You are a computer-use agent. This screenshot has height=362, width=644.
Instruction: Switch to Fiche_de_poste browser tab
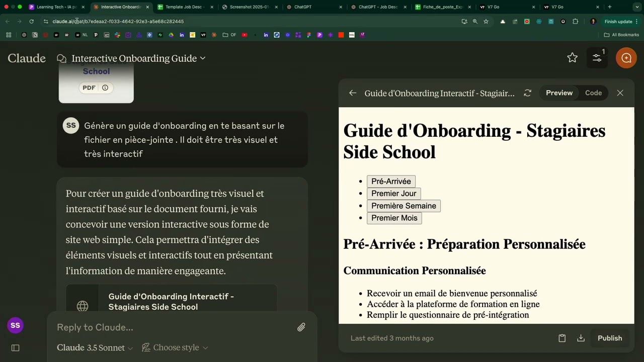coord(442,7)
